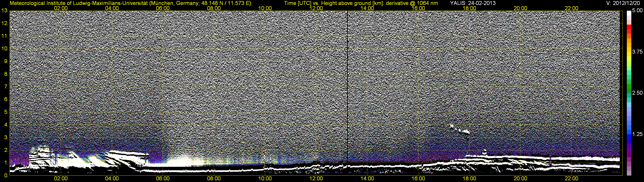Select the 04:00 label on the bottom time axis
Screen dimensions: 644x182
point(112,179)
